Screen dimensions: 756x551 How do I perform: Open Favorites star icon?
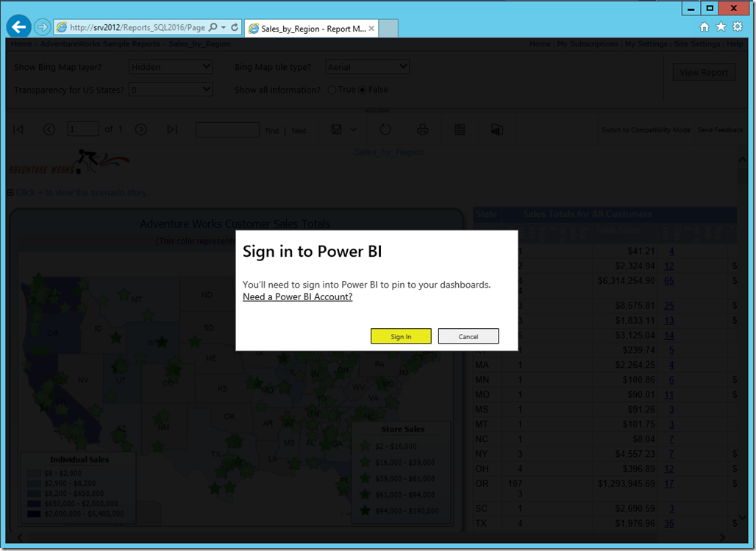point(721,26)
